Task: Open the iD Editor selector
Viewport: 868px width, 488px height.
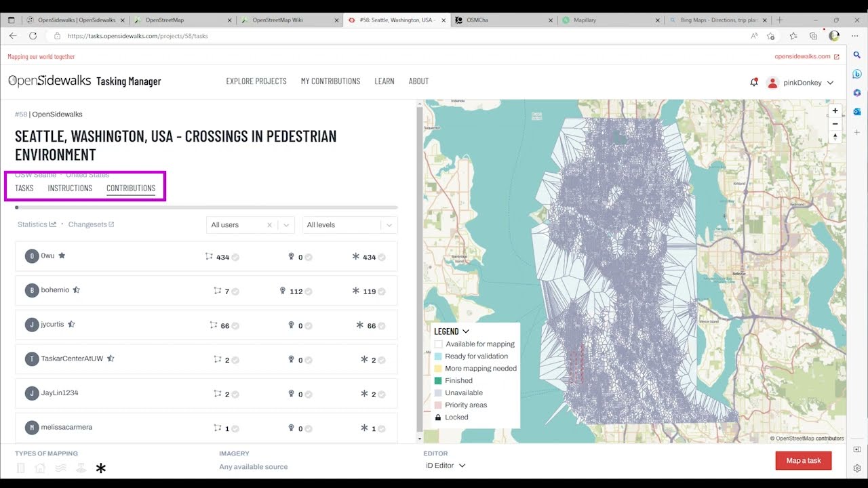Action: point(446,466)
